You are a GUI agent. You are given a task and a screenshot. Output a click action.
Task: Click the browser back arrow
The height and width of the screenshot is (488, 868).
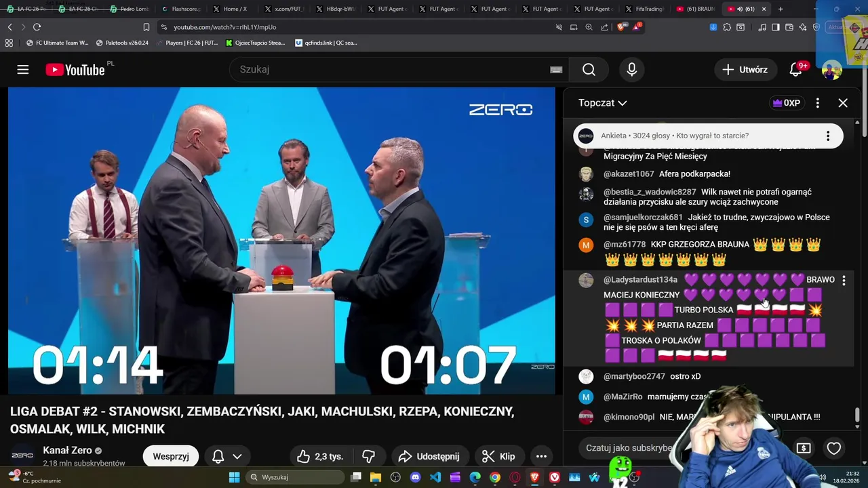9,27
